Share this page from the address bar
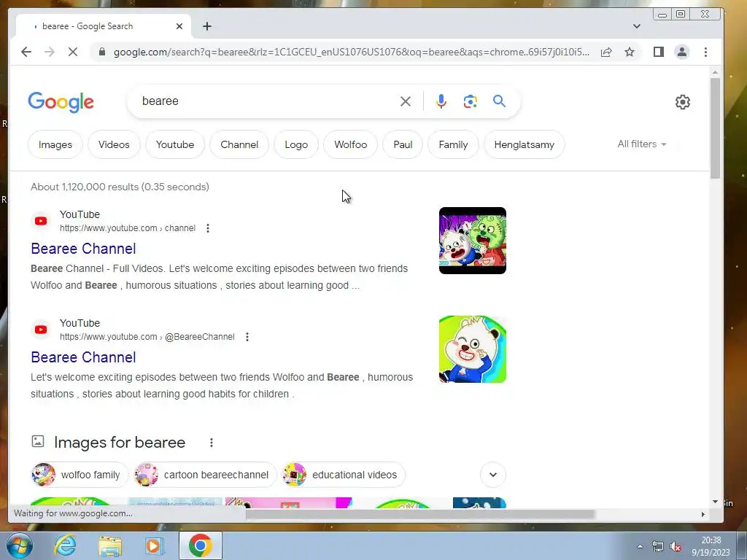The height and width of the screenshot is (560, 747). click(x=606, y=52)
